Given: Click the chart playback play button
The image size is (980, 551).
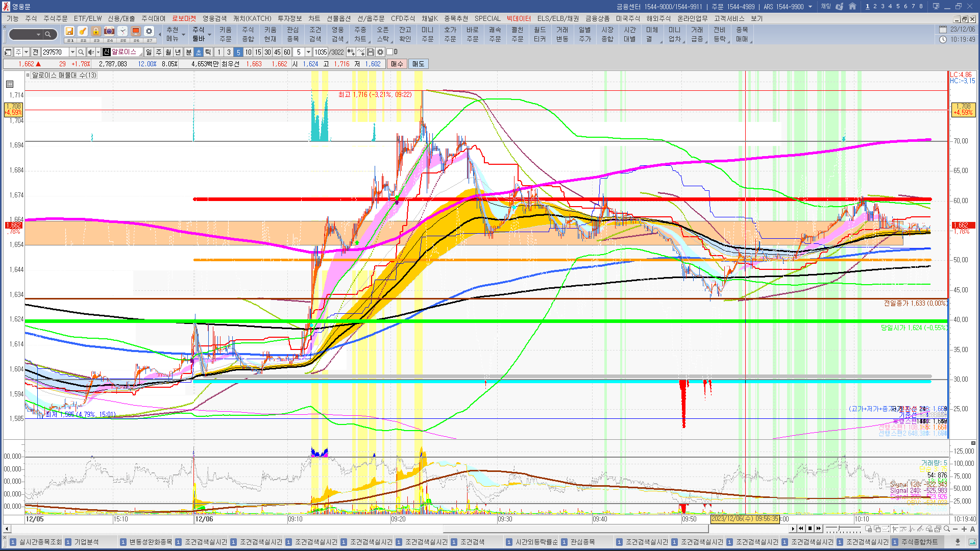Looking at the screenshot, I should point(793,529).
